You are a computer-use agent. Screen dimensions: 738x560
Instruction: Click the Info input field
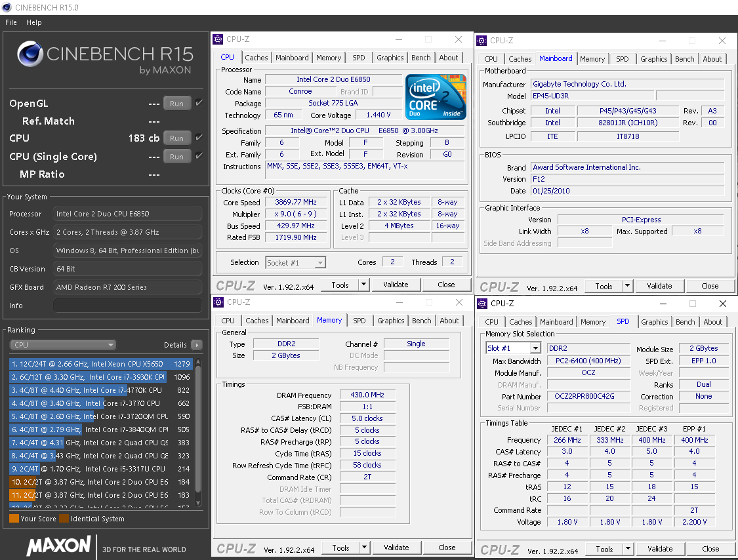pyautogui.click(x=127, y=306)
